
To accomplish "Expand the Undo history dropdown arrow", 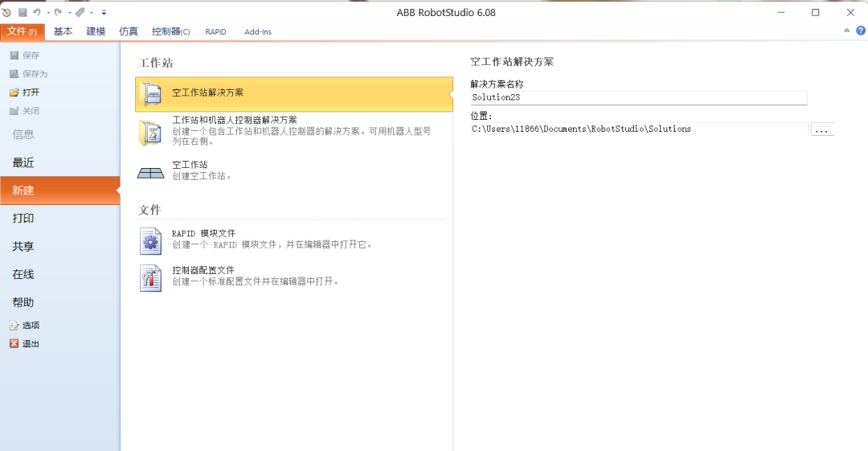I will click(47, 12).
